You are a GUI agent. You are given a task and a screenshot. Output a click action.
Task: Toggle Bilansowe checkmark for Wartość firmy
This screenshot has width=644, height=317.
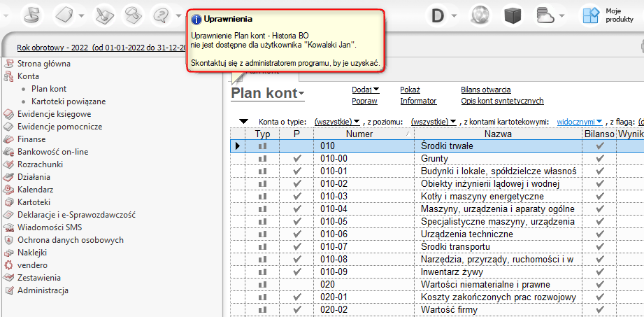tap(600, 309)
